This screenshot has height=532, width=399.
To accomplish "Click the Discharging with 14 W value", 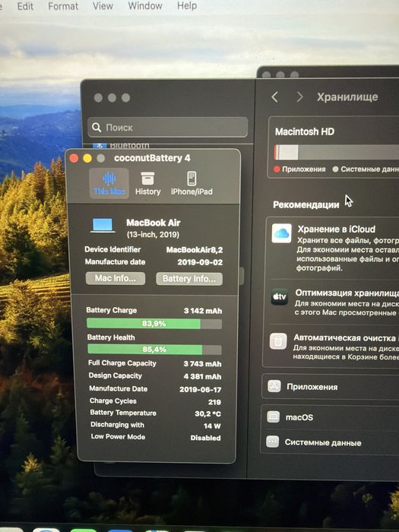I will click(212, 426).
